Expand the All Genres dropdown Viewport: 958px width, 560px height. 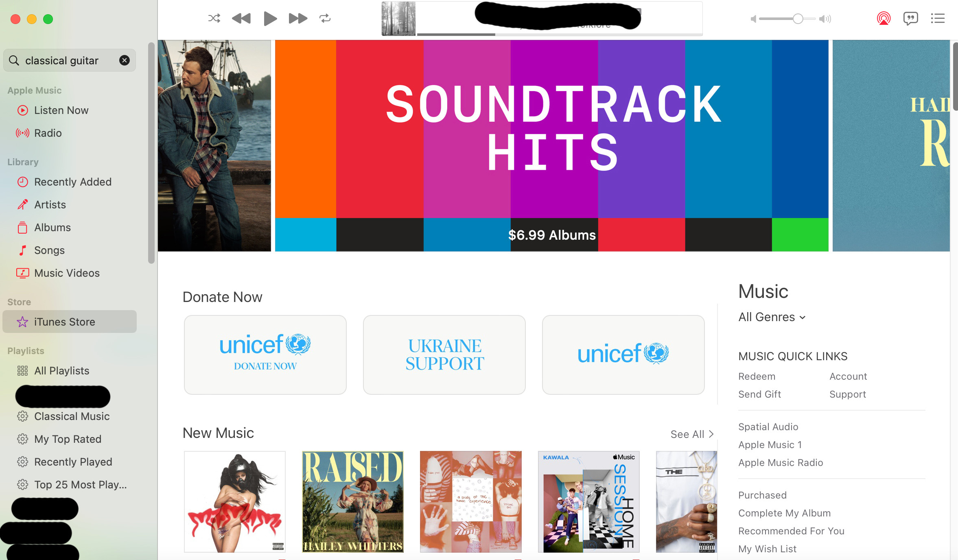[x=772, y=317]
